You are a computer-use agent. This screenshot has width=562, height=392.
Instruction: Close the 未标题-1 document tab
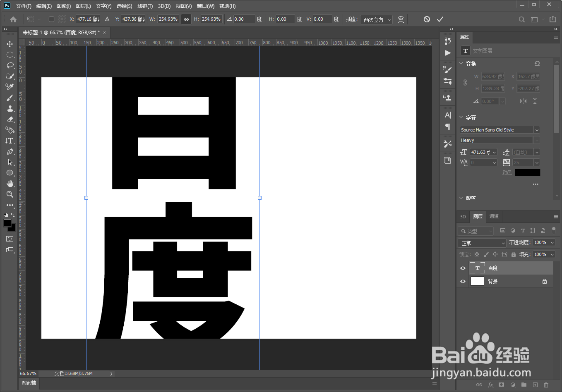click(104, 33)
